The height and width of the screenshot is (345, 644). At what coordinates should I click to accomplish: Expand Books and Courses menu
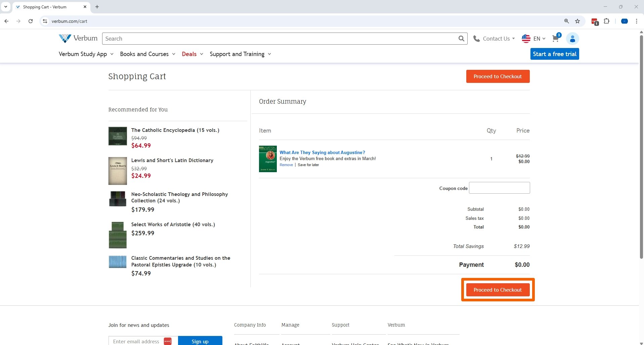click(147, 54)
